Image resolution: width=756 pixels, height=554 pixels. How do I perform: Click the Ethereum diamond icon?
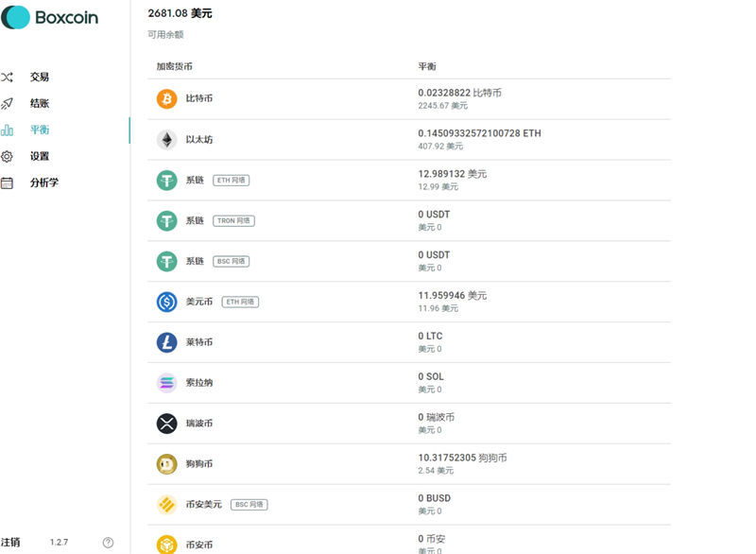click(167, 140)
